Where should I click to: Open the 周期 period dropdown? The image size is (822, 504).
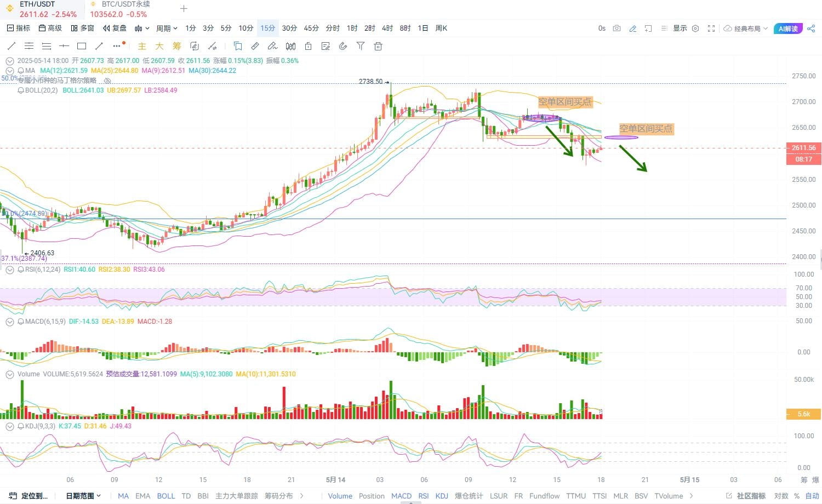click(x=167, y=28)
